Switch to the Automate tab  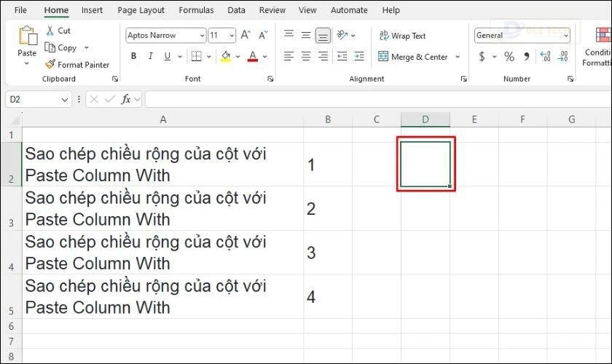(349, 10)
